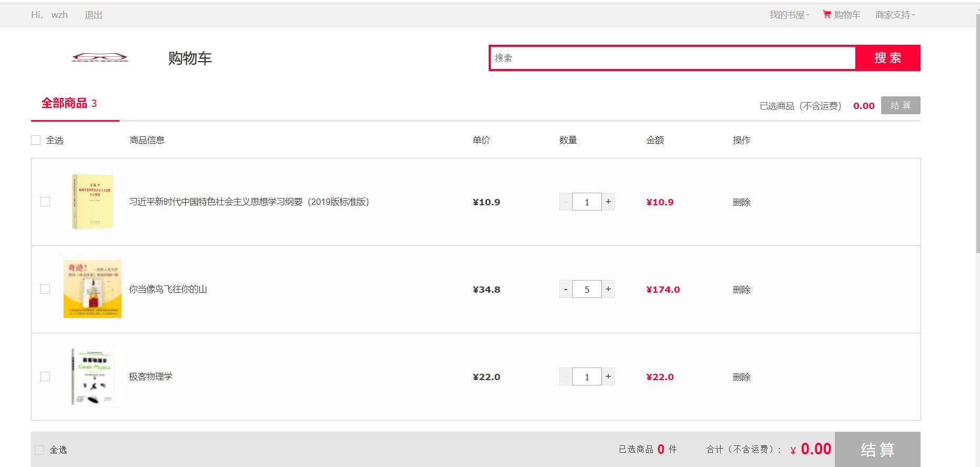
Task: Click the glasses logo next to 购物车 title
Action: click(x=100, y=57)
